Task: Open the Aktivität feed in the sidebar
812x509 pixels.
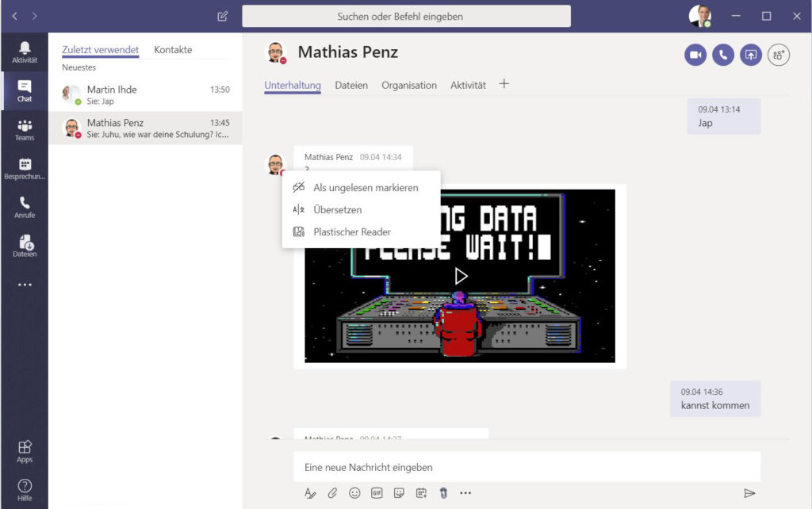Action: click(x=25, y=52)
